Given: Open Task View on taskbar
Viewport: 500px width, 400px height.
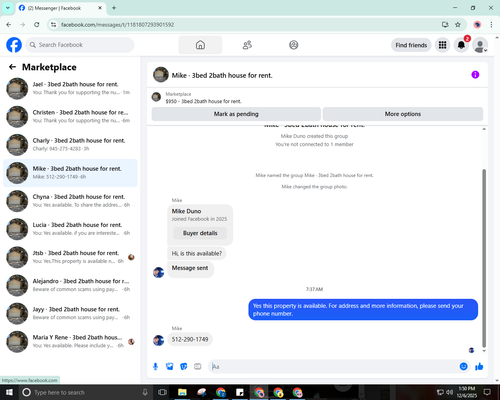Looking at the screenshot, I should point(162,392).
